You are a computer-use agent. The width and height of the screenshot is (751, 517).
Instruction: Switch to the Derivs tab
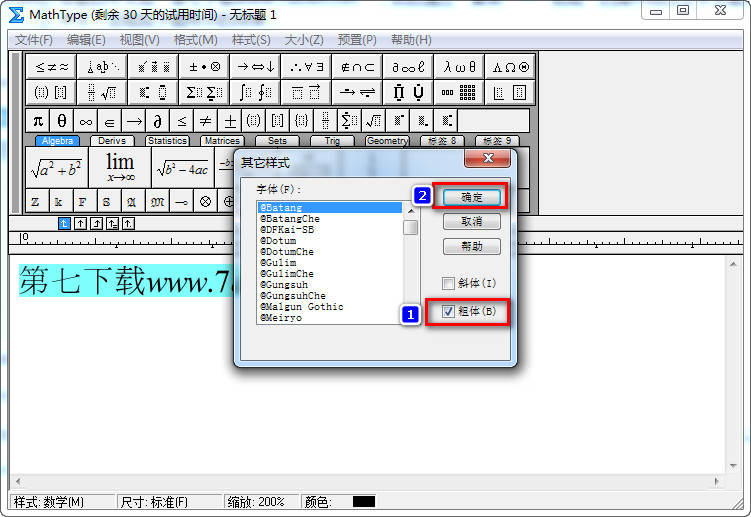112,141
